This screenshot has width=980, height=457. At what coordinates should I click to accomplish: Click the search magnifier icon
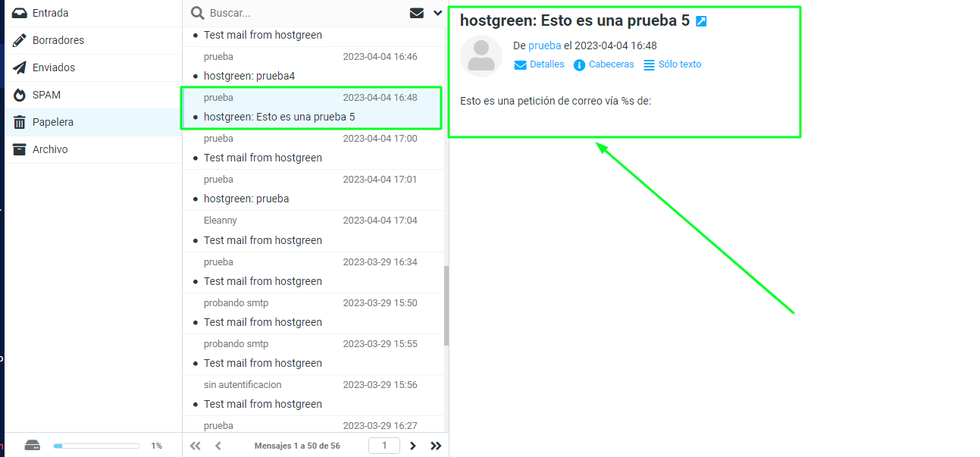pos(197,13)
